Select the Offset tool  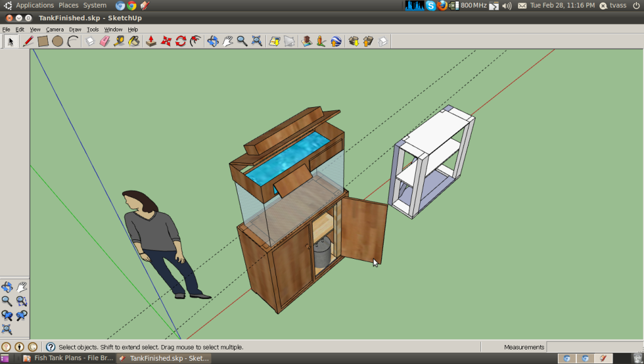pyautogui.click(x=196, y=41)
